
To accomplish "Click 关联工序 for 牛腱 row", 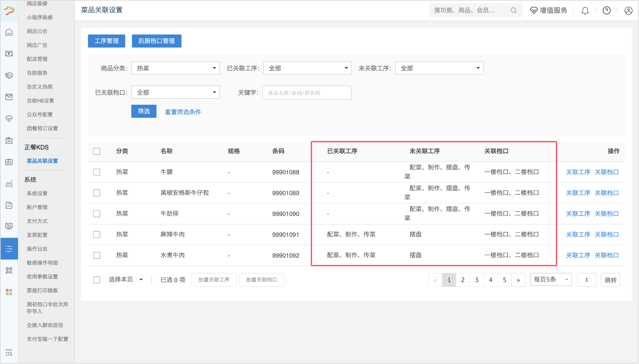I will click(x=578, y=172).
